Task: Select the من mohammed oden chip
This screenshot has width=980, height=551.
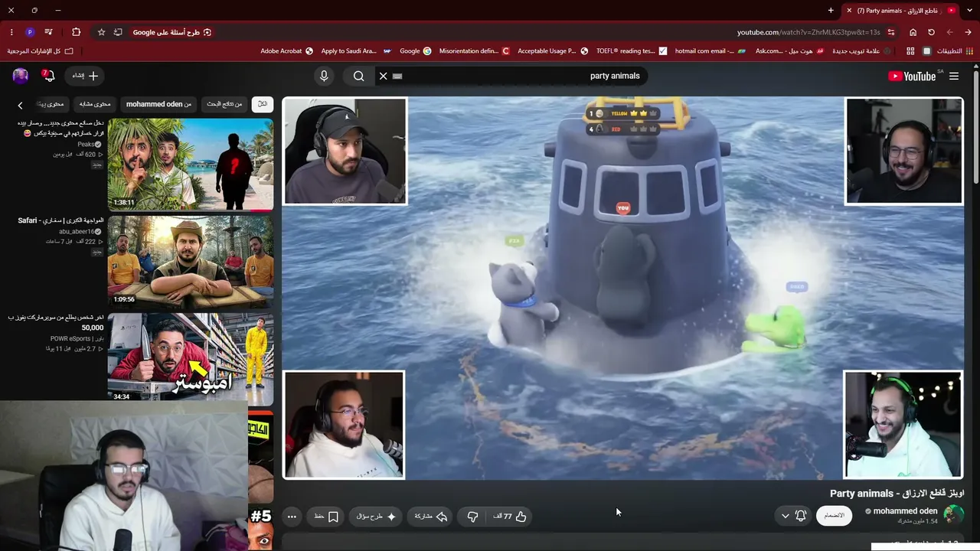Action: click(x=159, y=104)
